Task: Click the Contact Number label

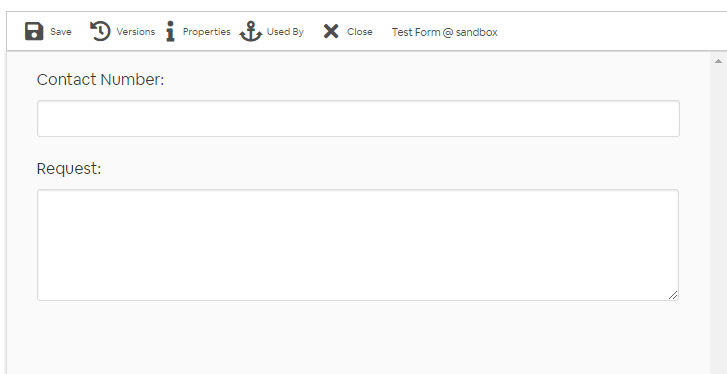Action: pos(101,80)
